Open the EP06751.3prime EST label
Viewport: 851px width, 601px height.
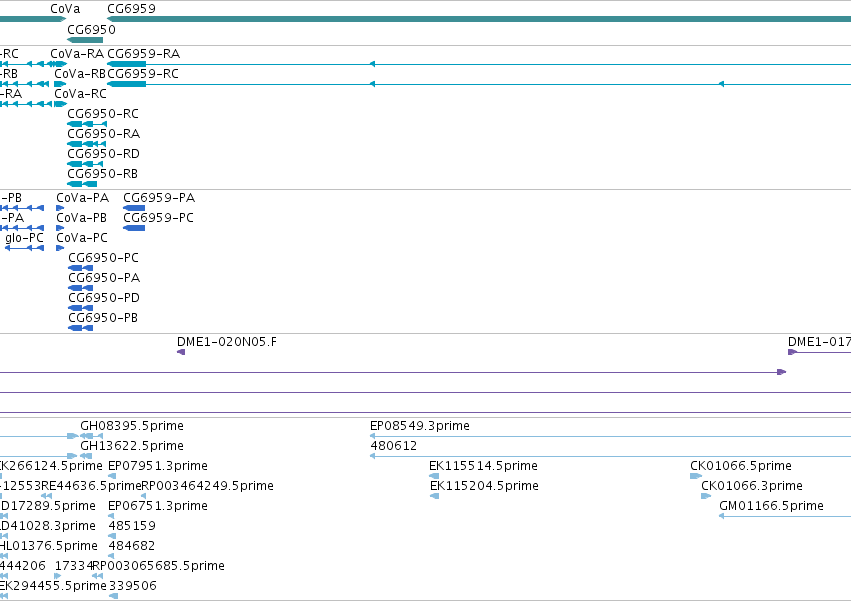coord(158,507)
